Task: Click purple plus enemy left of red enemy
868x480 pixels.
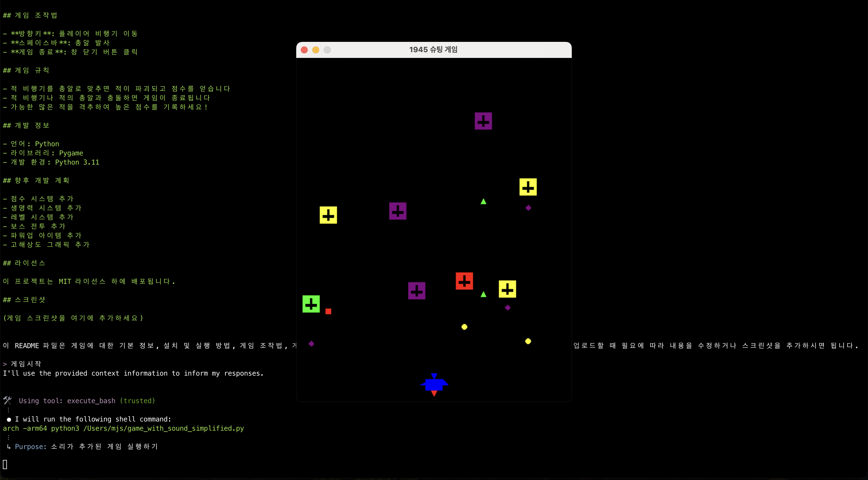Action: coord(416,291)
